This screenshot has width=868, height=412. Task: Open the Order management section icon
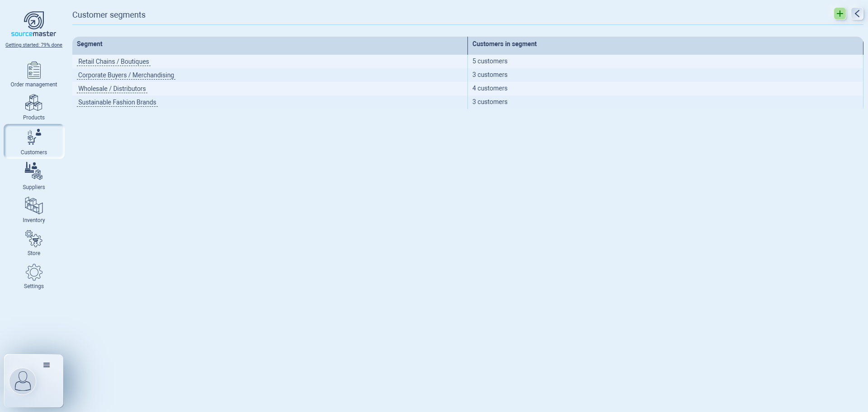pos(34,71)
